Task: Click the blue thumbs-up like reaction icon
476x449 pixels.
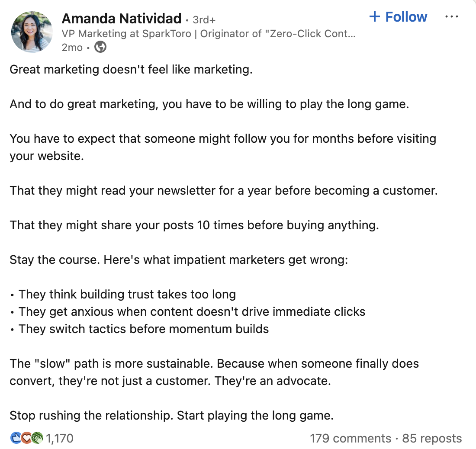Action: point(16,438)
